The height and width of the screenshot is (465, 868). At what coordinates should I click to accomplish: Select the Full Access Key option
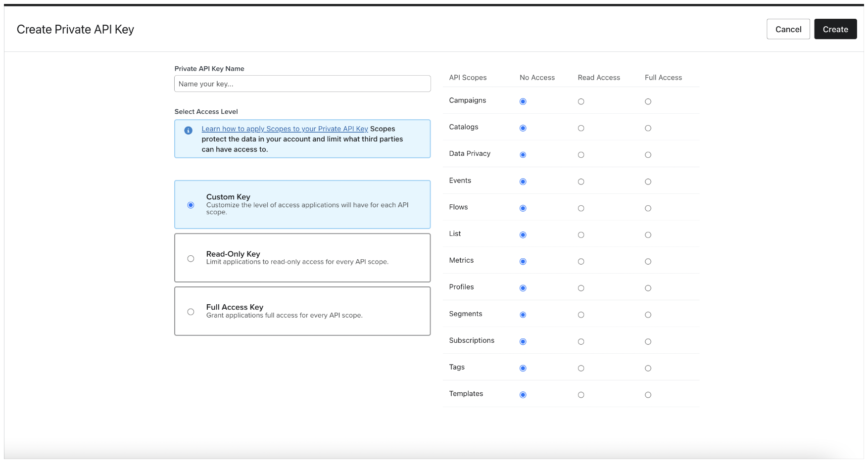coord(191,312)
